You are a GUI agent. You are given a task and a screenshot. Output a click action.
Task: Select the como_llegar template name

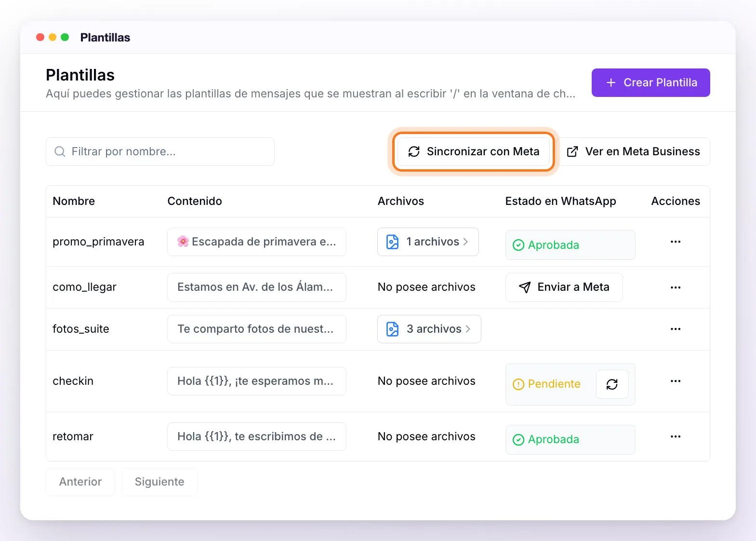(84, 287)
